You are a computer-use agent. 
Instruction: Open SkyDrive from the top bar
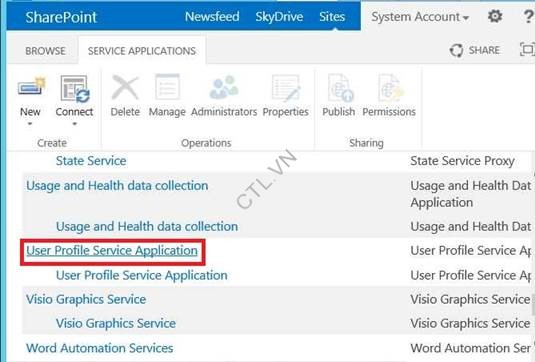pos(279,16)
